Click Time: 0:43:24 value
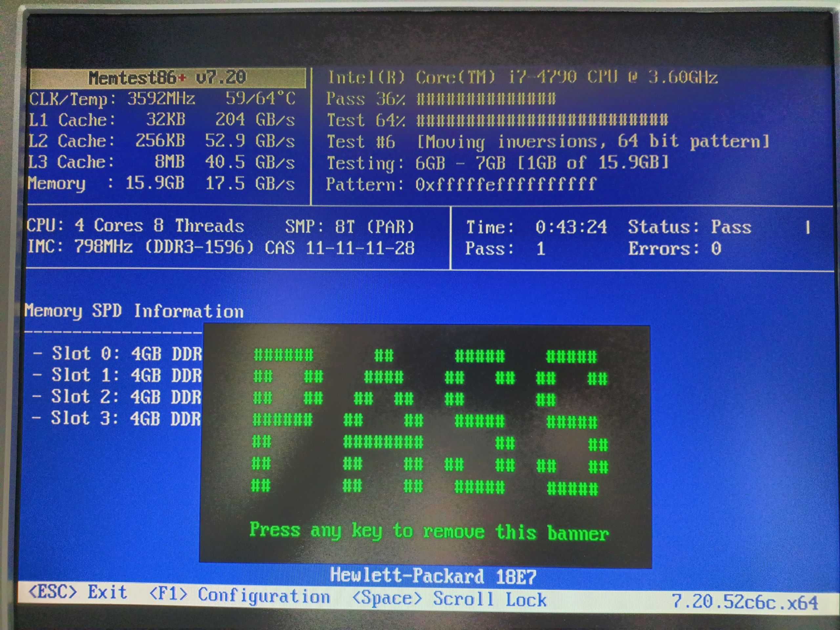Screen dimensions: 840x630 (x=536, y=227)
